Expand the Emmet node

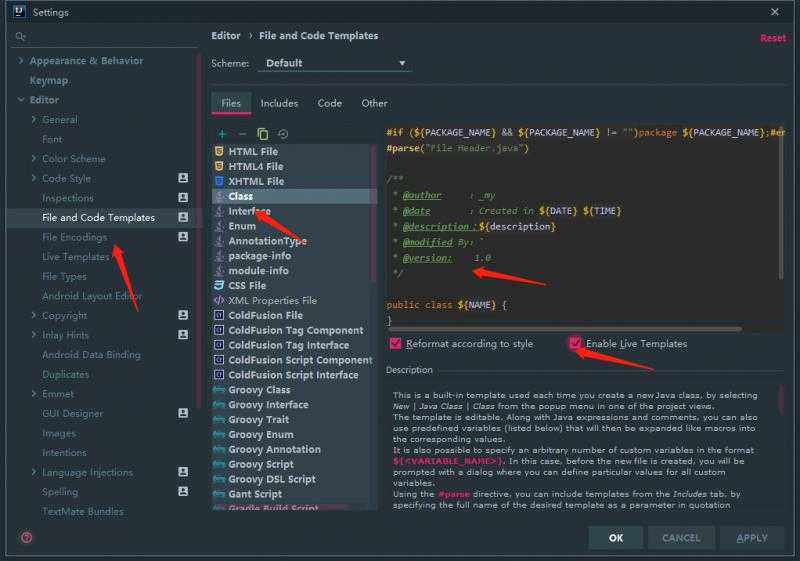(34, 394)
